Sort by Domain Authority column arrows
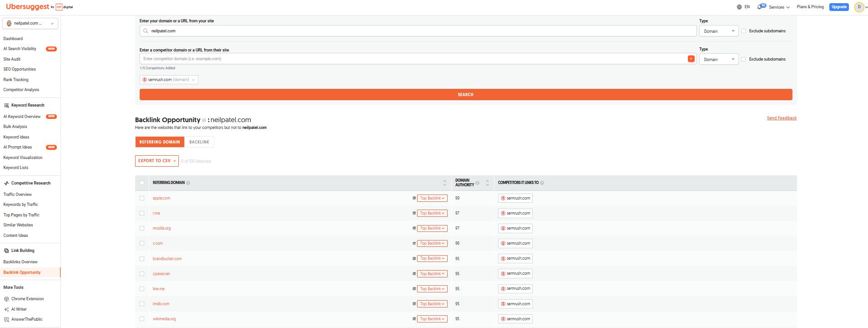This screenshot has height=328, width=868. [x=487, y=183]
